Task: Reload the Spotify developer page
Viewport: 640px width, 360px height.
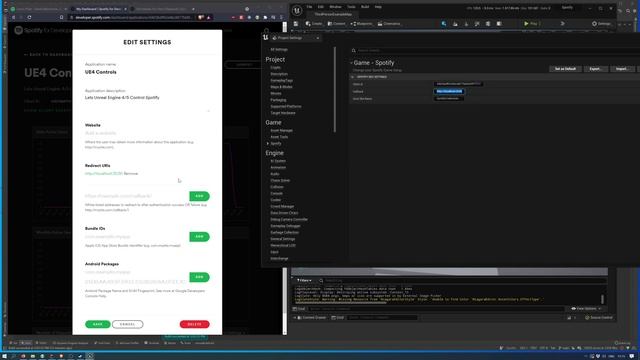Action: pyautogui.click(x=29, y=18)
